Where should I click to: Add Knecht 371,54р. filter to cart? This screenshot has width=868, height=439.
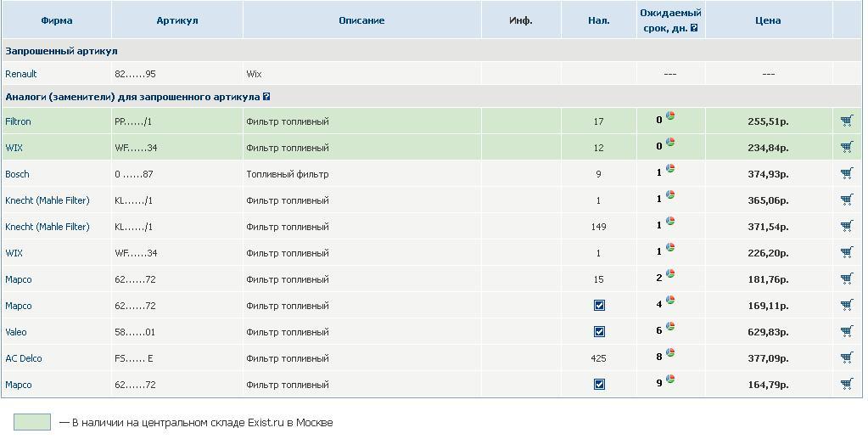tap(847, 226)
